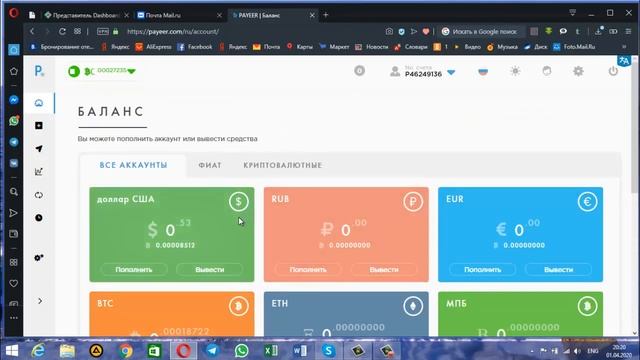Change language via the Russian flag icon
The height and width of the screenshot is (360, 640).
coord(483,71)
